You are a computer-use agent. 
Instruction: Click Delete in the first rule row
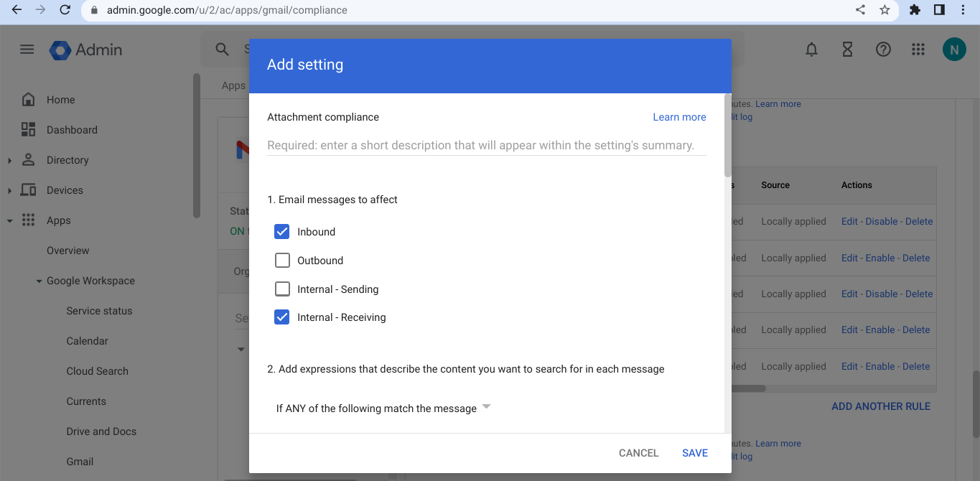(x=919, y=221)
